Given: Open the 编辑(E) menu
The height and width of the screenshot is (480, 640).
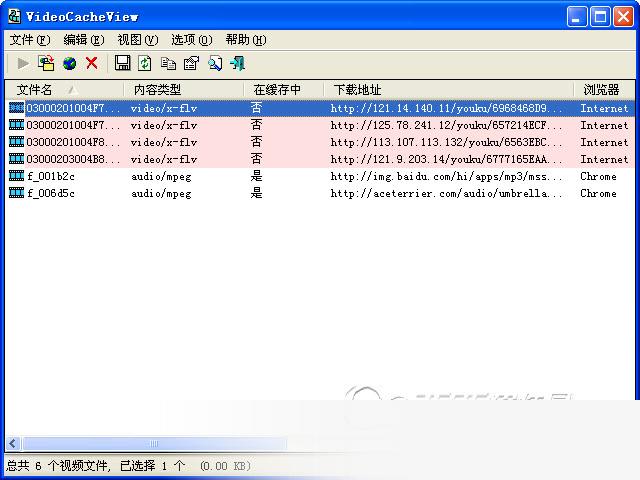Looking at the screenshot, I should click(84, 40).
